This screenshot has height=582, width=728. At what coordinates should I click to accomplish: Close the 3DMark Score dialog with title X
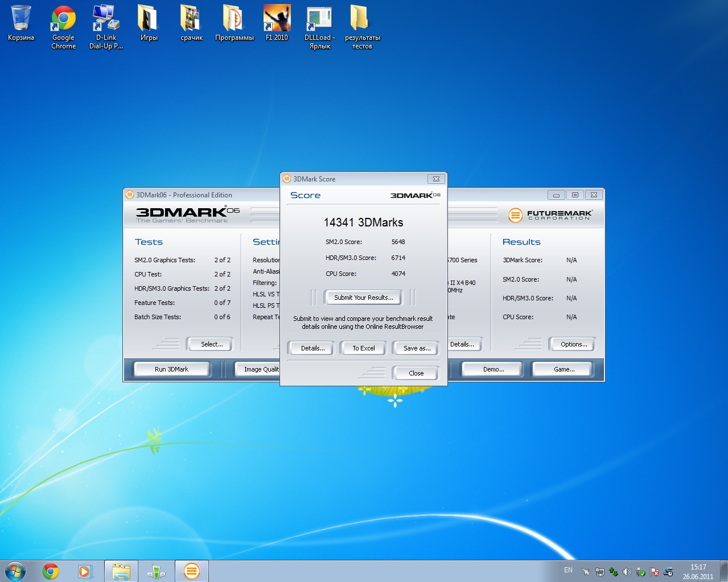[x=436, y=179]
